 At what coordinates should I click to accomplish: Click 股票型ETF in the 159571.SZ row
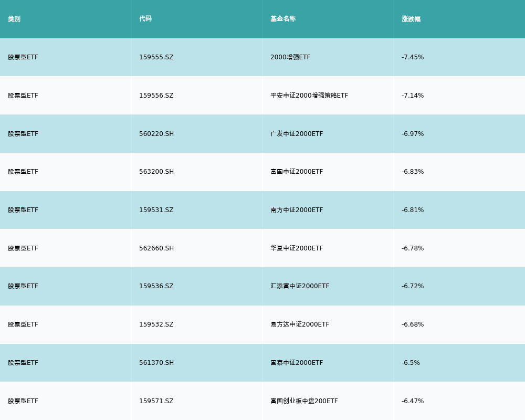(23, 401)
